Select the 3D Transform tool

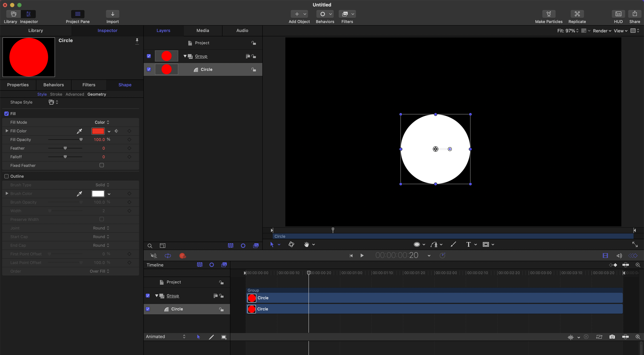pyautogui.click(x=291, y=244)
